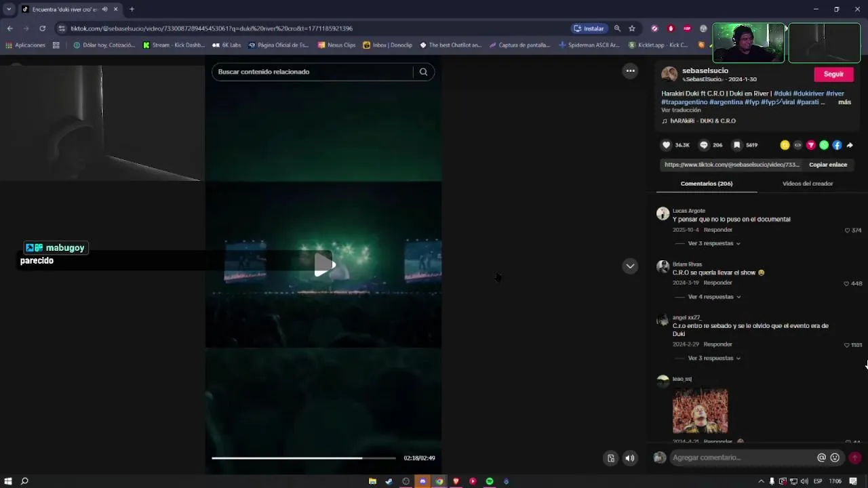Image resolution: width=868 pixels, height=488 pixels.
Task: Click the 'Instalar' app button in the address bar
Action: 589,28
